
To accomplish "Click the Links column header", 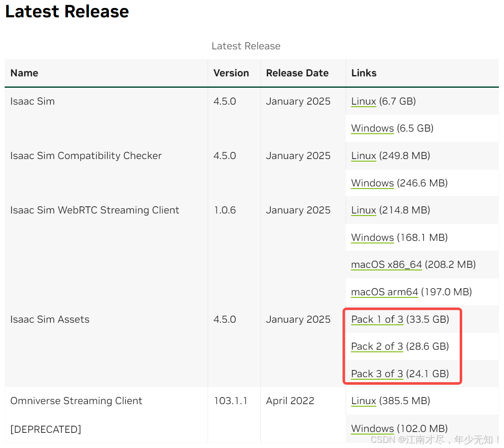I will pos(364,73).
